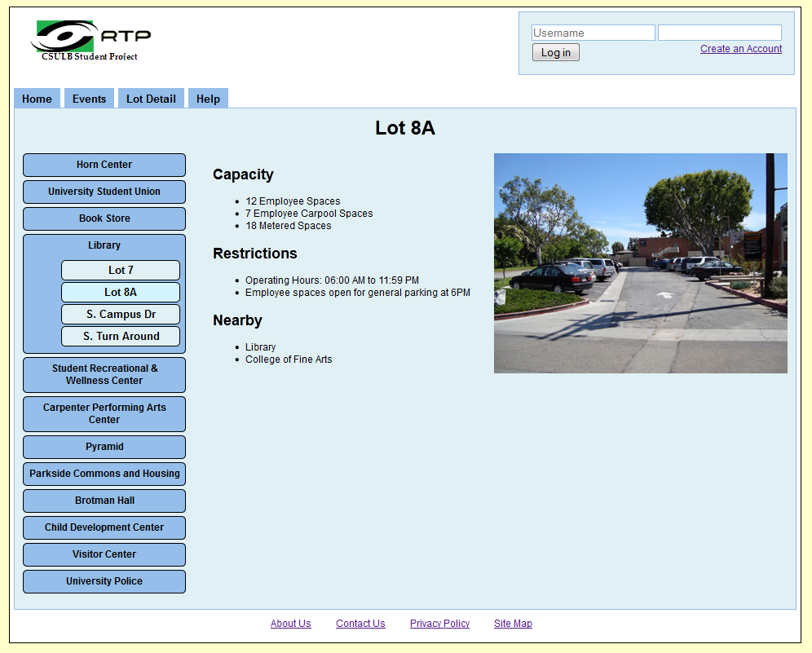Click 'College of Fine Arts' text
Image resolution: width=812 pixels, height=653 pixels.
click(289, 360)
